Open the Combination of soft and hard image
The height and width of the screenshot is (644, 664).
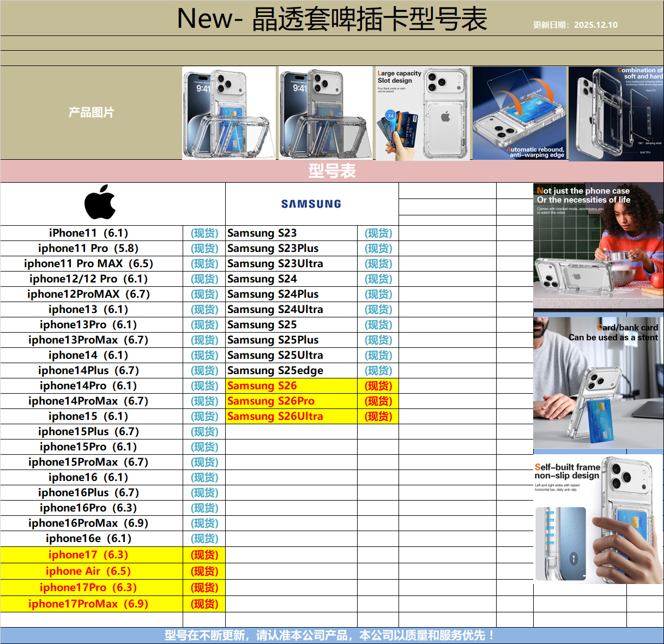616,114
